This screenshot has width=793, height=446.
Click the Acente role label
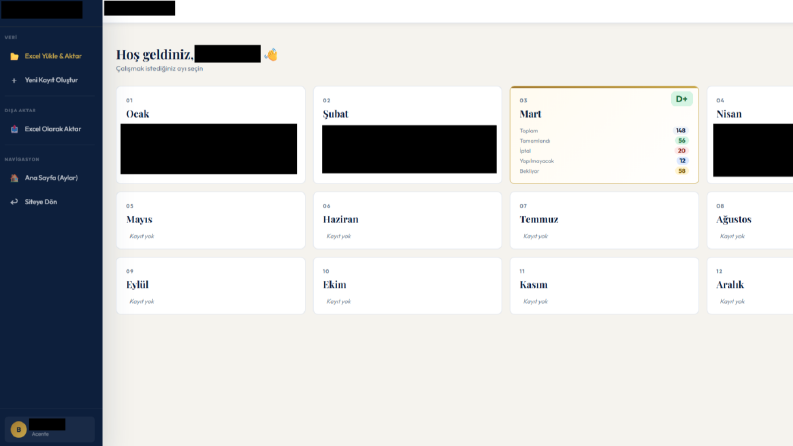[40, 434]
